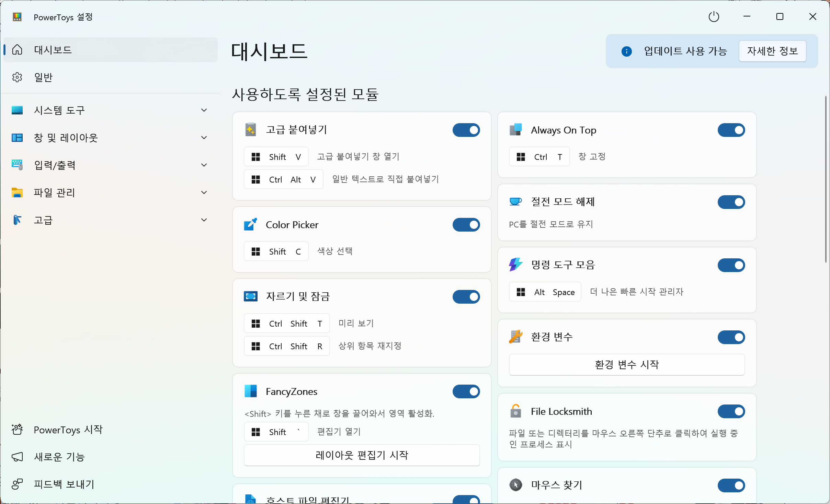Expand the 고급 section chevron
Screen dimensions: 830x504
click(204, 220)
